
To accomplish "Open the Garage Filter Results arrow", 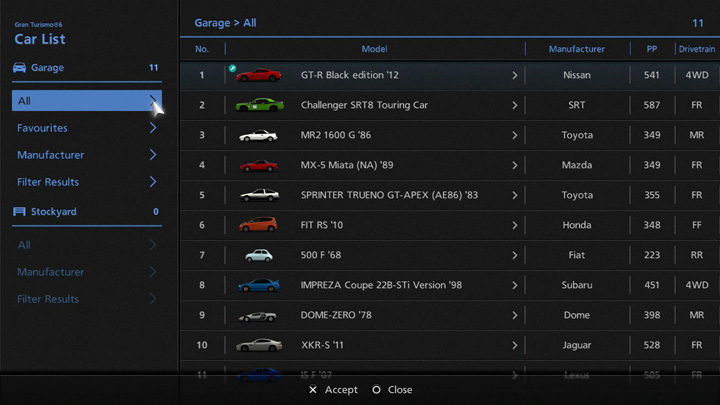I will [x=153, y=182].
